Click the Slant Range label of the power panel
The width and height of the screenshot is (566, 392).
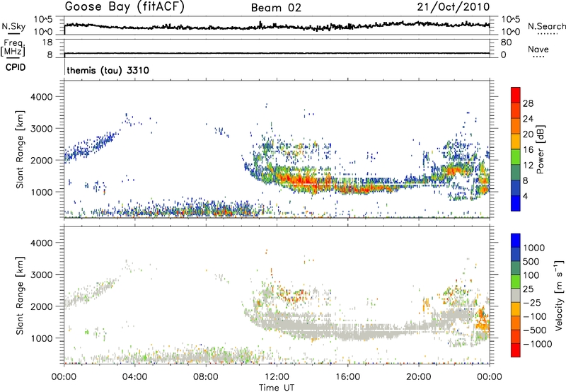click(x=20, y=149)
